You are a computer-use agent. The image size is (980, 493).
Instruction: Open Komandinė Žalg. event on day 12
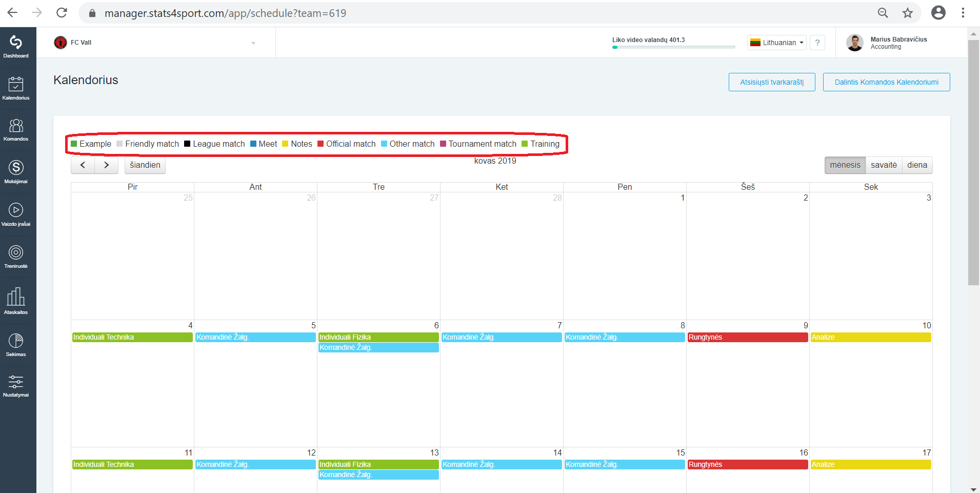[x=255, y=464]
